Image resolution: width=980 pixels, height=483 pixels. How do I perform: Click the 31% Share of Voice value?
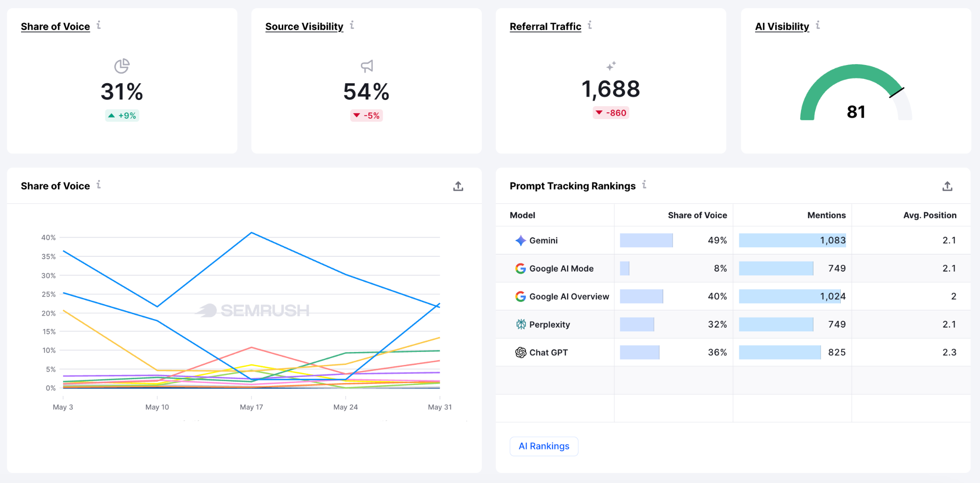coord(122,92)
